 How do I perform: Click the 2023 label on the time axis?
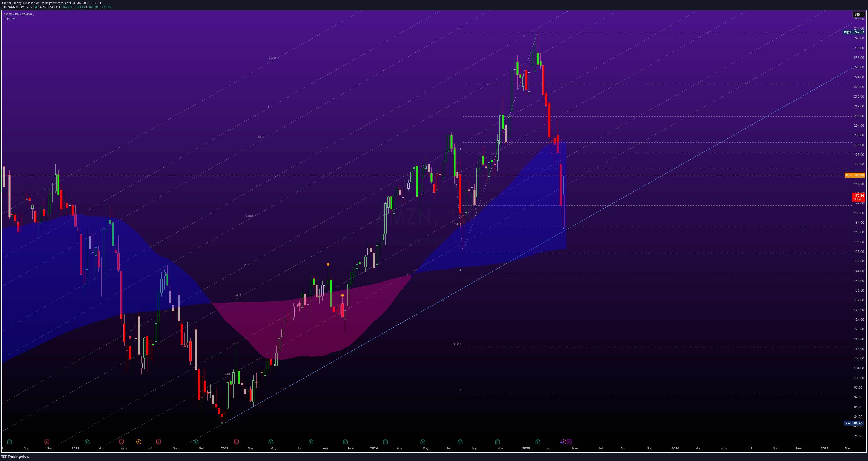point(224,448)
